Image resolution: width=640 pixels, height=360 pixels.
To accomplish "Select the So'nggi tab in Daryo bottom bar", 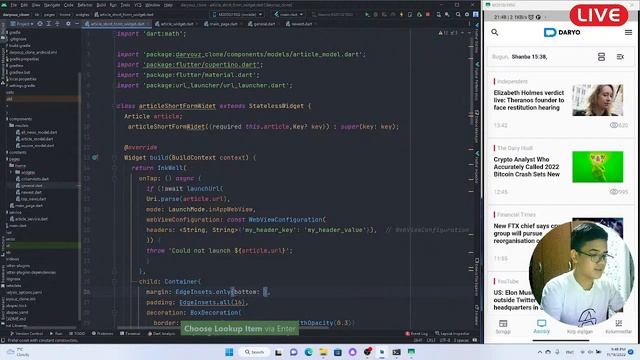I will (503, 327).
